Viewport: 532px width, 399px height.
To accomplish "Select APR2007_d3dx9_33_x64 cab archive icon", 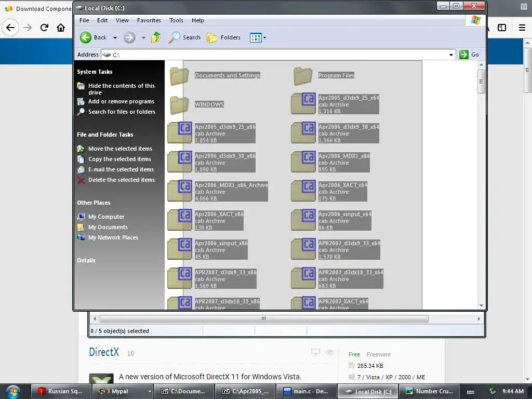I will coord(303,249).
